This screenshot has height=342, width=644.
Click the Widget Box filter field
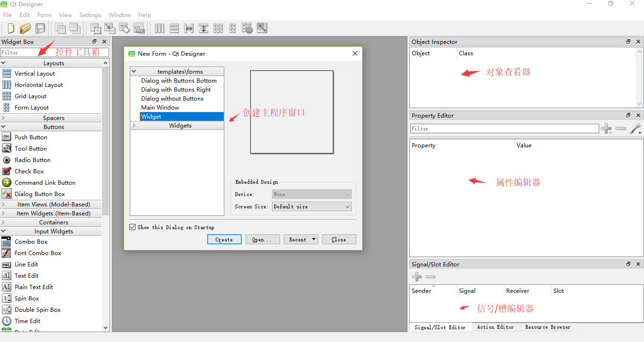54,52
